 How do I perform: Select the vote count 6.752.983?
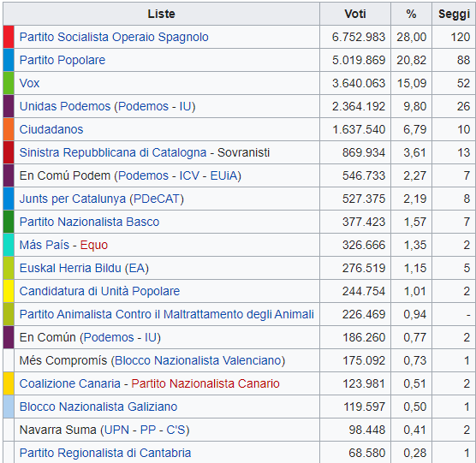tap(359, 37)
